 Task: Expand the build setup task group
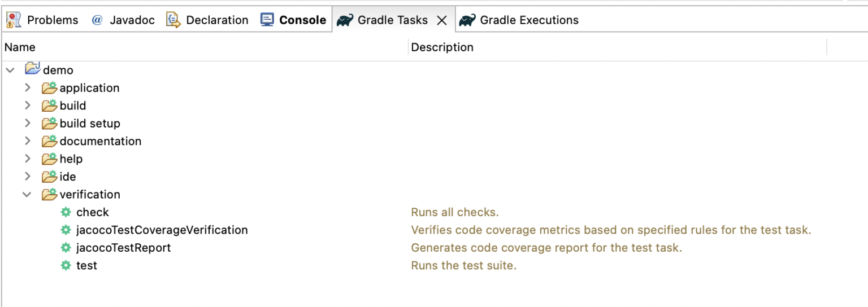27,123
